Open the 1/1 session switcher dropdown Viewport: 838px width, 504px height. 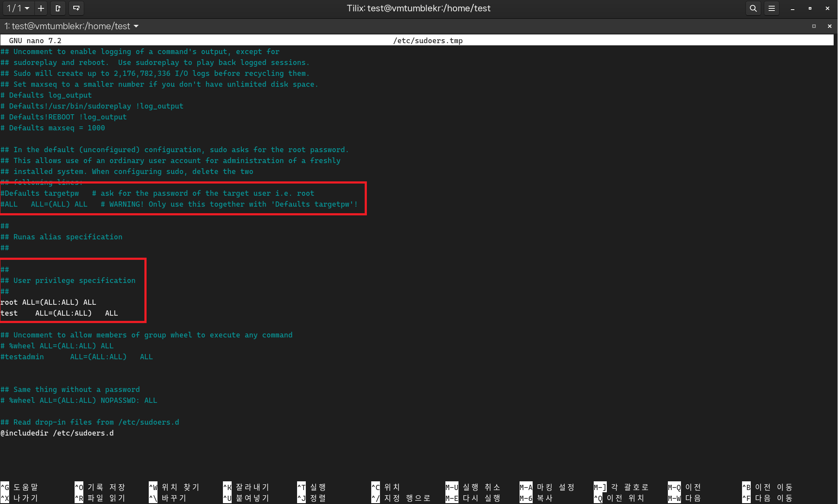[x=18, y=8]
